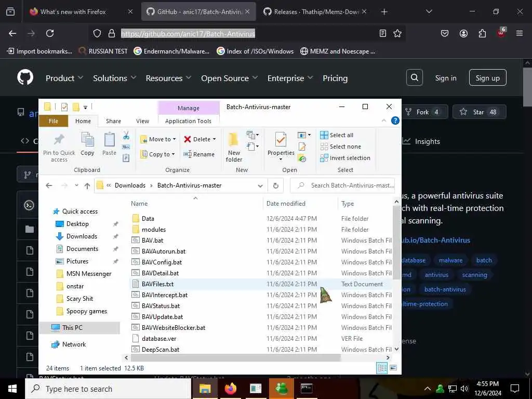Open the Firefox Pocket icon
532x399 pixels.
445,33
